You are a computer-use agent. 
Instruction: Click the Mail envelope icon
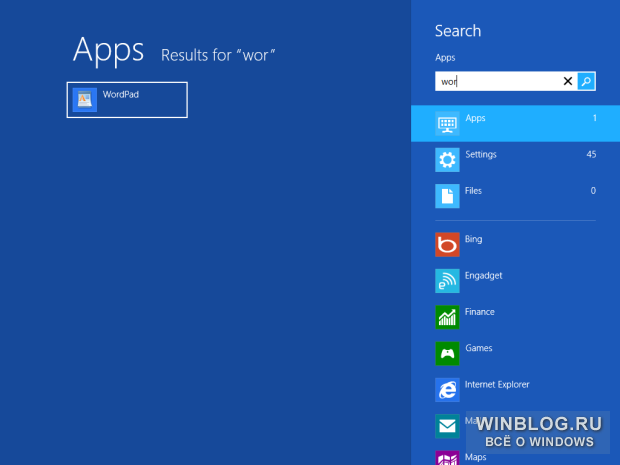[x=447, y=426]
